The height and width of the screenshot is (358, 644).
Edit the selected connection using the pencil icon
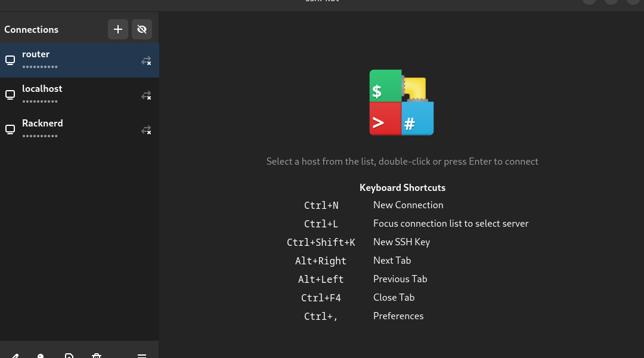(15, 356)
